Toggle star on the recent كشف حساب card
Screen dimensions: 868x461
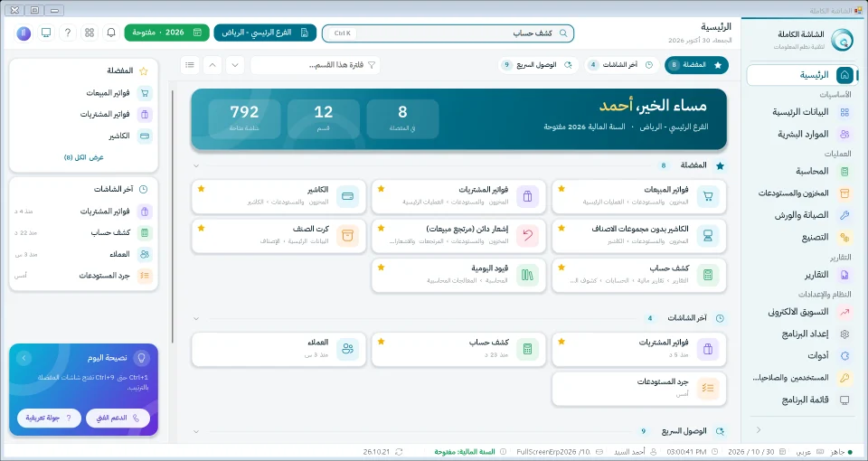point(381,342)
